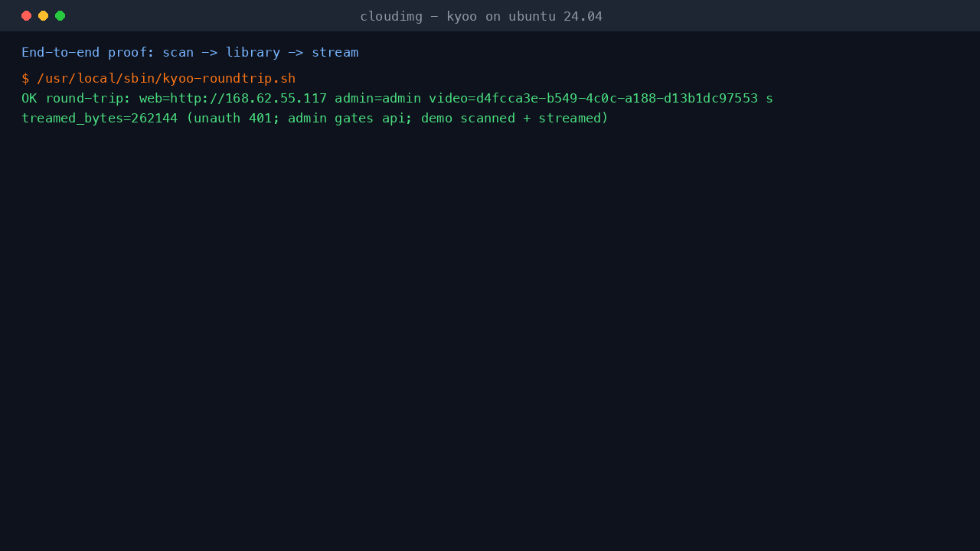980x551 pixels.
Task: Click the green maximize window button
Action: click(x=60, y=15)
